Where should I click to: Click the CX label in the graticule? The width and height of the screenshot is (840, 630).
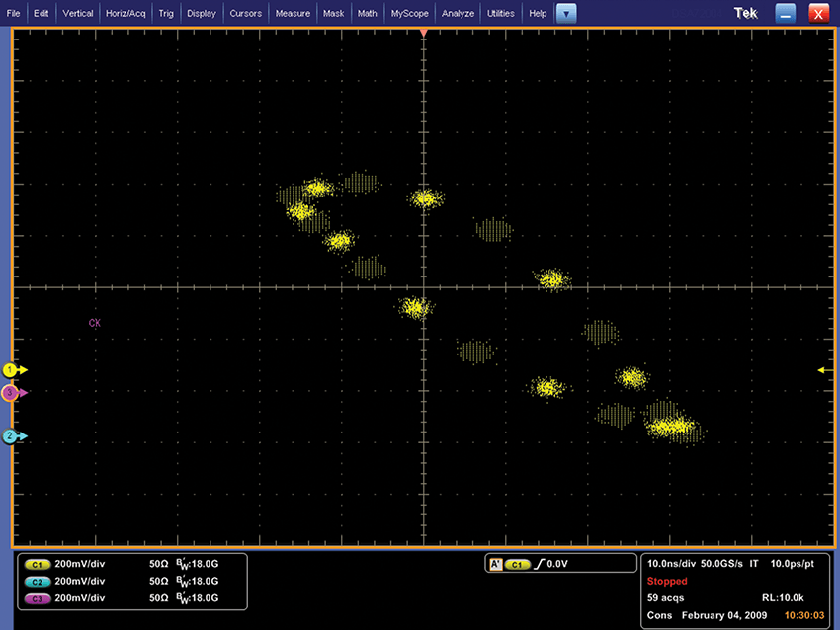[x=95, y=323]
